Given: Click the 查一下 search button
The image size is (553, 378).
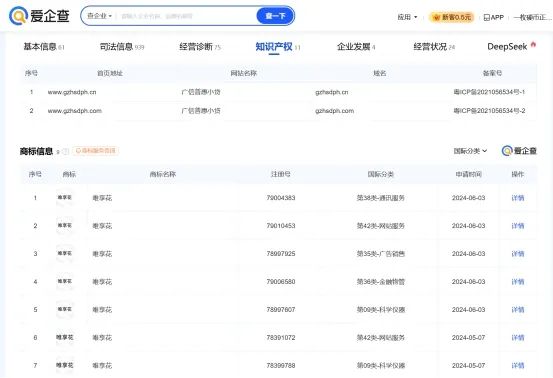Looking at the screenshot, I should coord(275,16).
